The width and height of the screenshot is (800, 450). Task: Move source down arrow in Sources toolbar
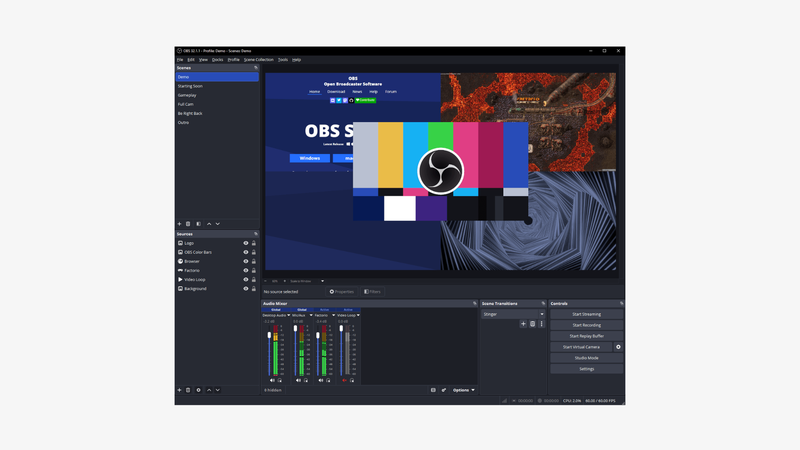[218, 390]
